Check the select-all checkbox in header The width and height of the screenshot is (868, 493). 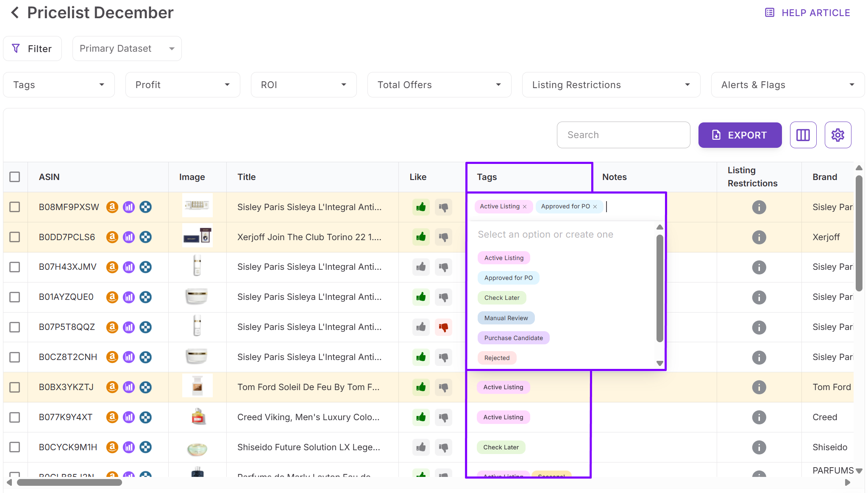point(15,177)
